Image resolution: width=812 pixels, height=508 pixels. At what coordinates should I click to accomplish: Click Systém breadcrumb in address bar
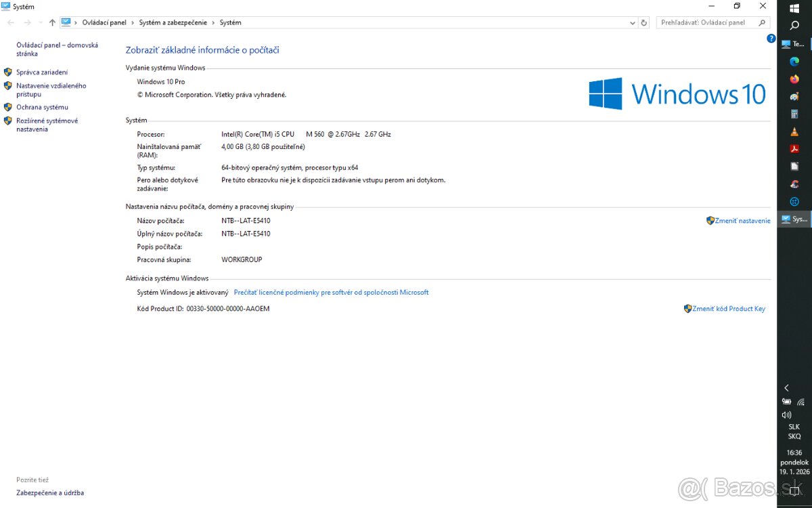tap(230, 22)
